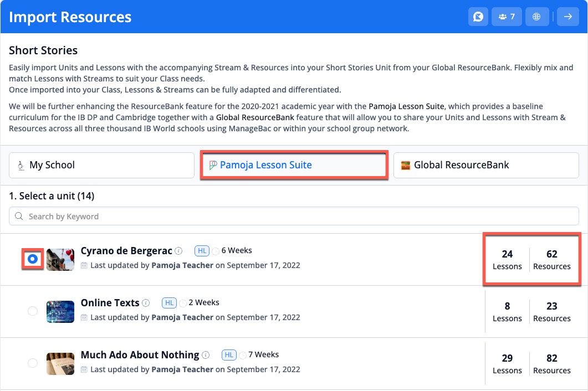
Task: Click the 24 Lessons count
Action: [507, 260]
